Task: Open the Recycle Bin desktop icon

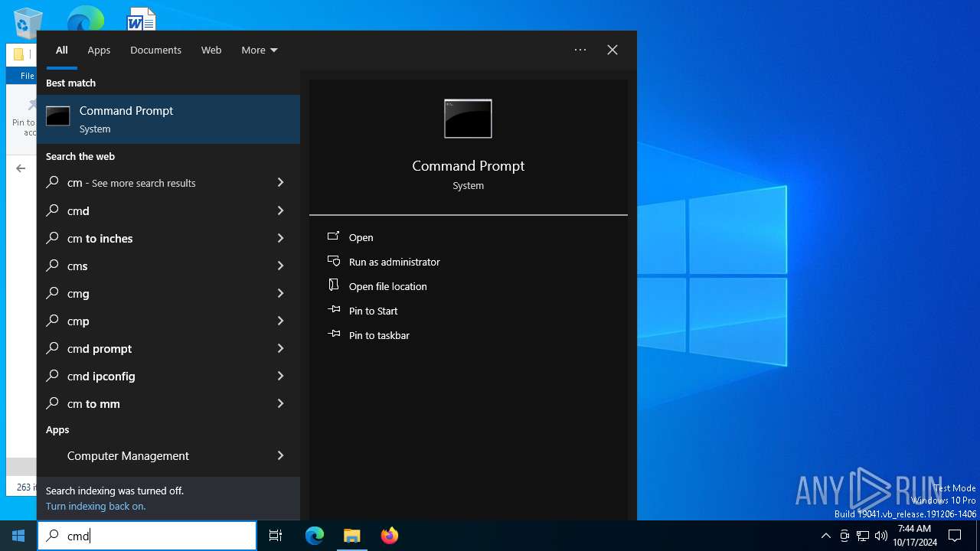Action: tap(28, 21)
